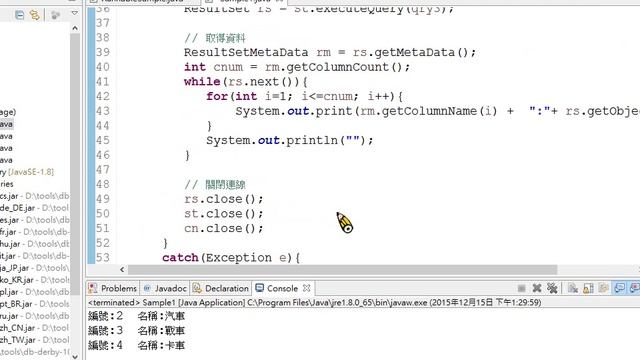Click console output line 編號:3 名稱:戰車
Screen dimensions: 640x360
coord(136,331)
